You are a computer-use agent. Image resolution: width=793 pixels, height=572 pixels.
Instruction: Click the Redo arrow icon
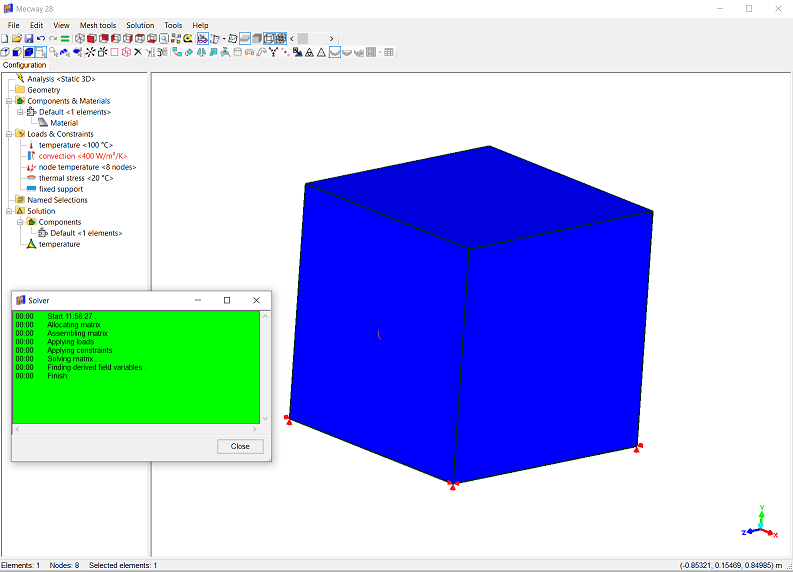(53, 38)
